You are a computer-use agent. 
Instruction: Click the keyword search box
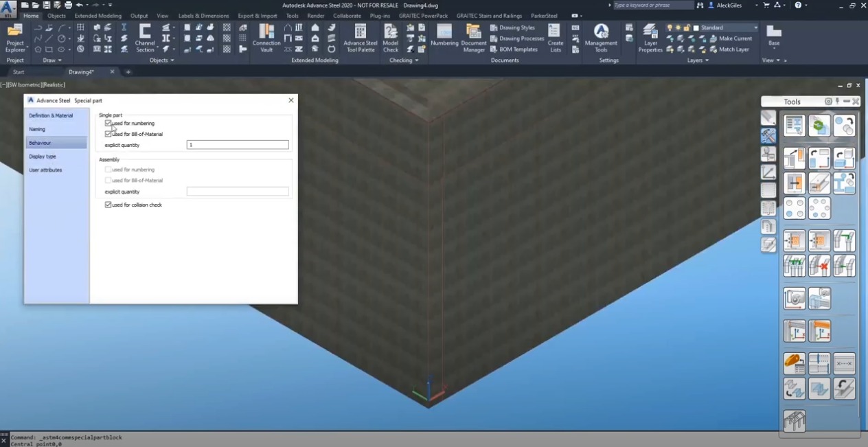[653, 5]
